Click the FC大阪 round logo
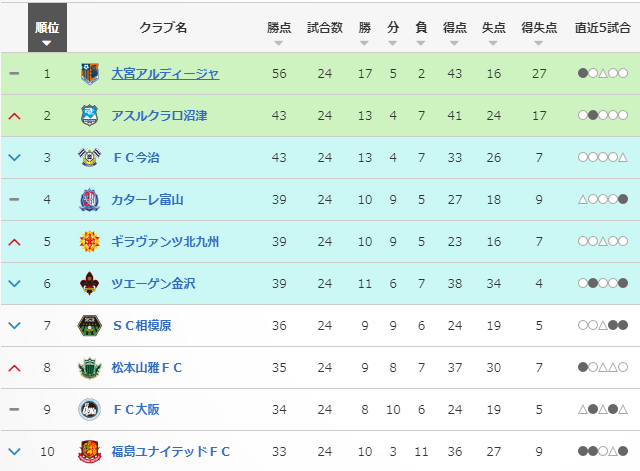640x471 pixels. click(89, 409)
